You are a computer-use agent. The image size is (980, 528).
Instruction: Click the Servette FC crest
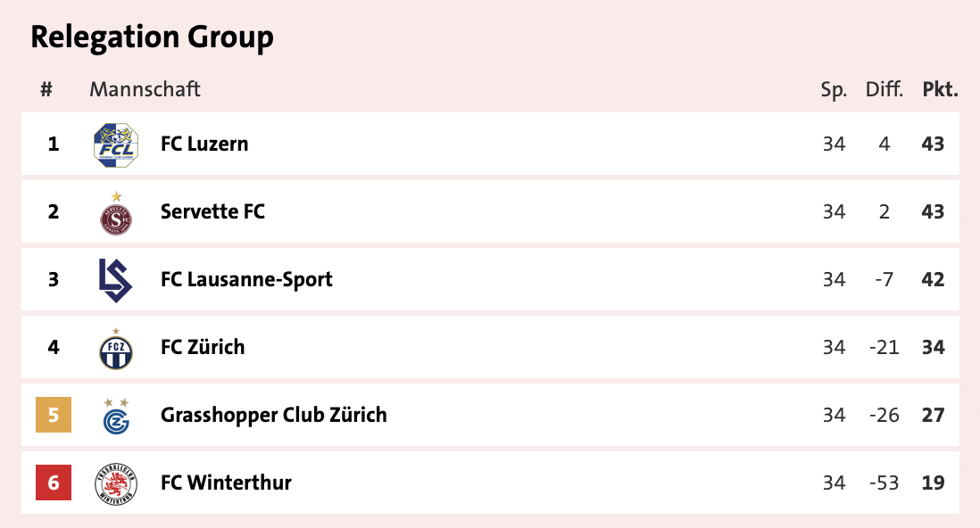point(115,215)
